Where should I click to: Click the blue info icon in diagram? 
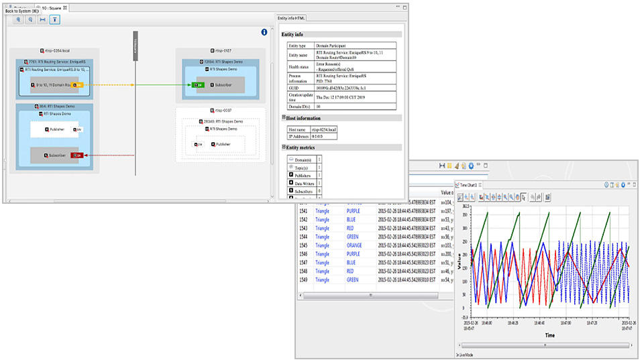pyautogui.click(x=264, y=32)
